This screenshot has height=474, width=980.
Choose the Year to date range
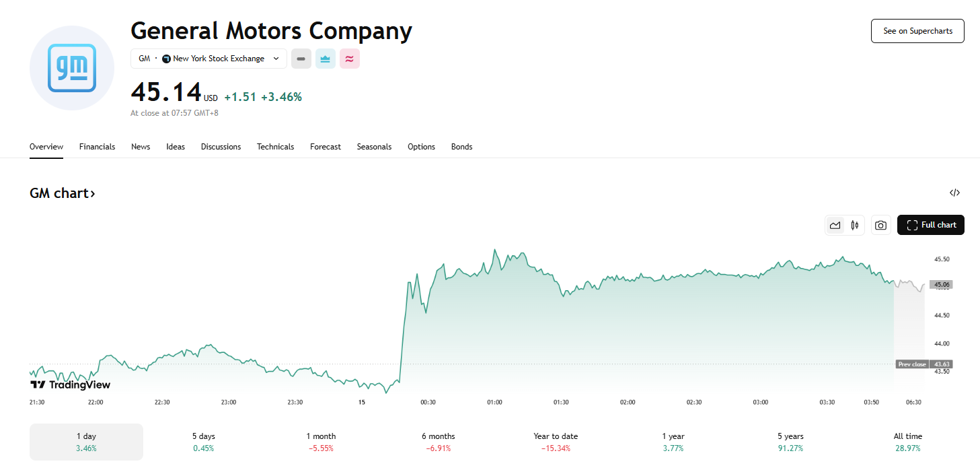556,442
